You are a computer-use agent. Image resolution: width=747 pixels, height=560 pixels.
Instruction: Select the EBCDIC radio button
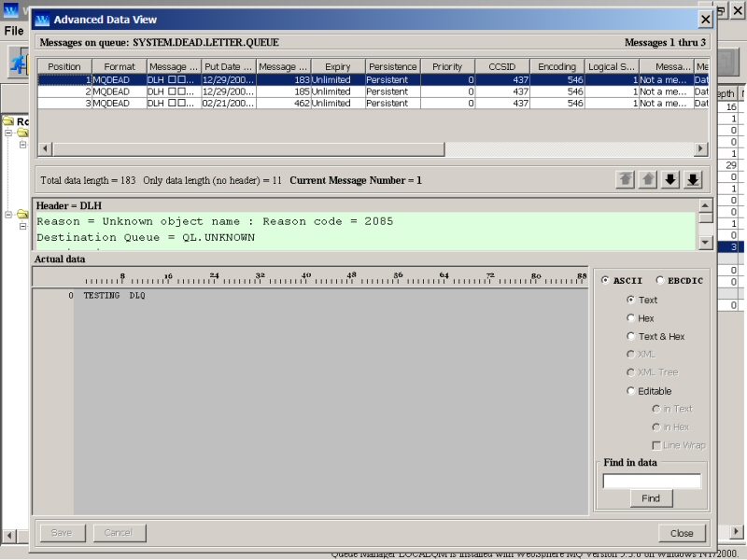point(660,281)
